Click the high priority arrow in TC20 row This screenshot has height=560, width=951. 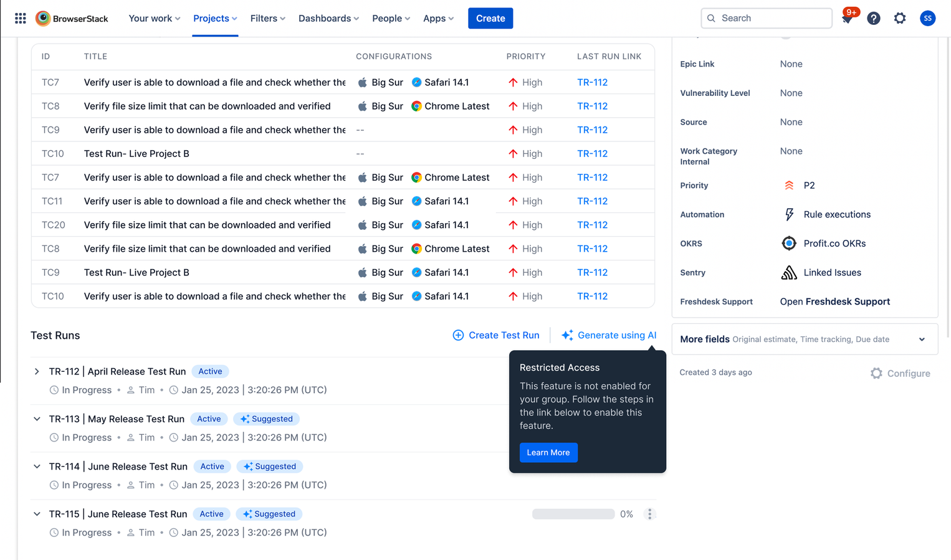513,225
